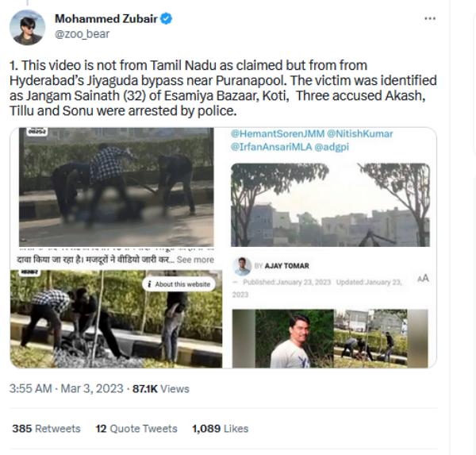Click Ajay Tomar's author avatar icon
The height and width of the screenshot is (455, 476).
pyautogui.click(x=242, y=265)
